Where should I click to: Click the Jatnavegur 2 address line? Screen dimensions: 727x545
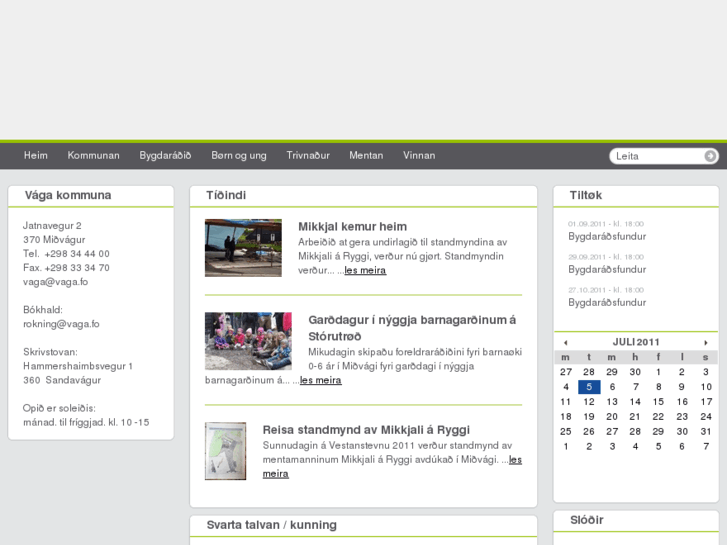point(52,226)
